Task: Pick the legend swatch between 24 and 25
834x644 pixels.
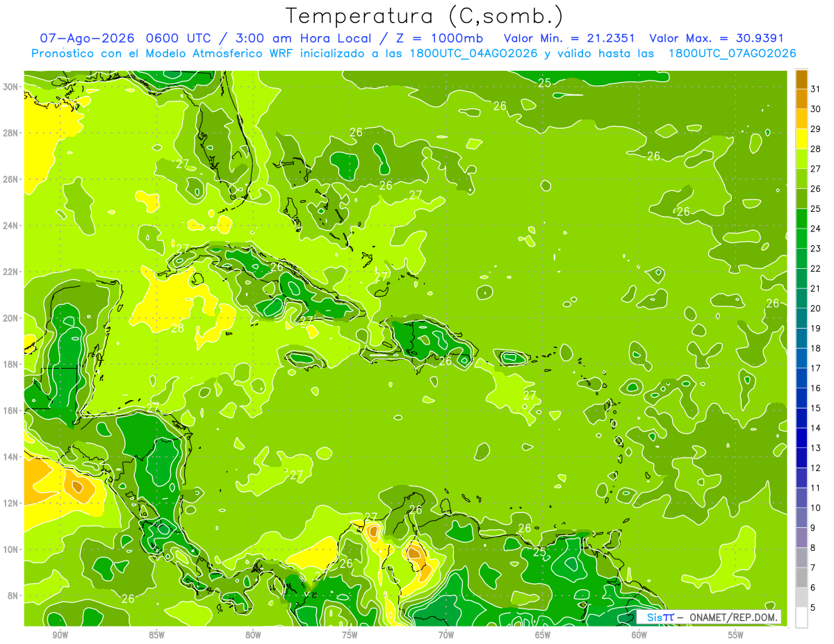Action: pyautogui.click(x=801, y=218)
